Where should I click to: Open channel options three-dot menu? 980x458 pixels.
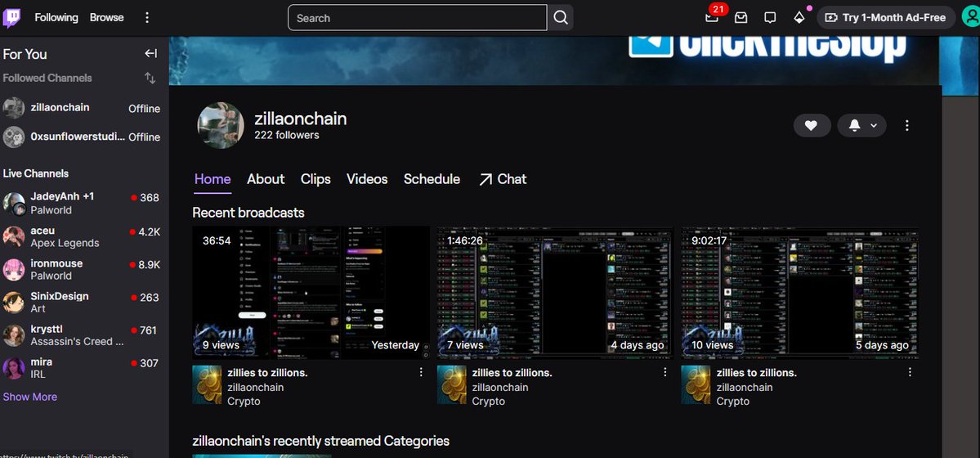click(907, 126)
